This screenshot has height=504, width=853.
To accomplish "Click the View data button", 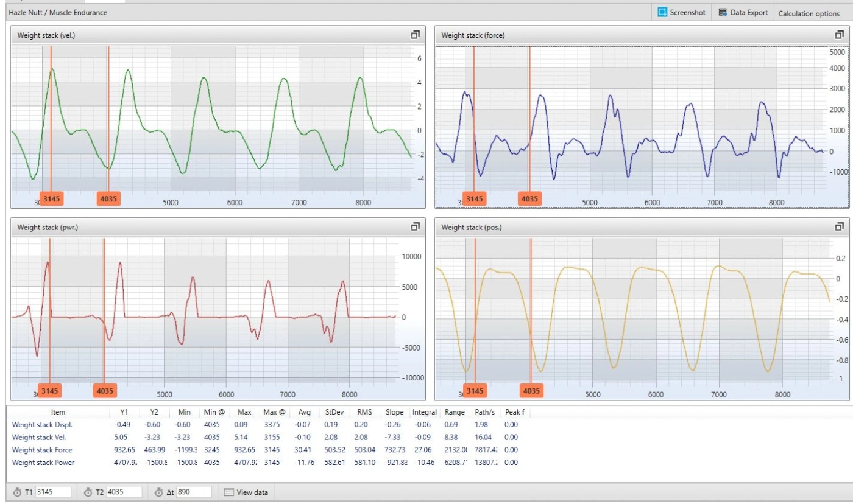I will (246, 492).
